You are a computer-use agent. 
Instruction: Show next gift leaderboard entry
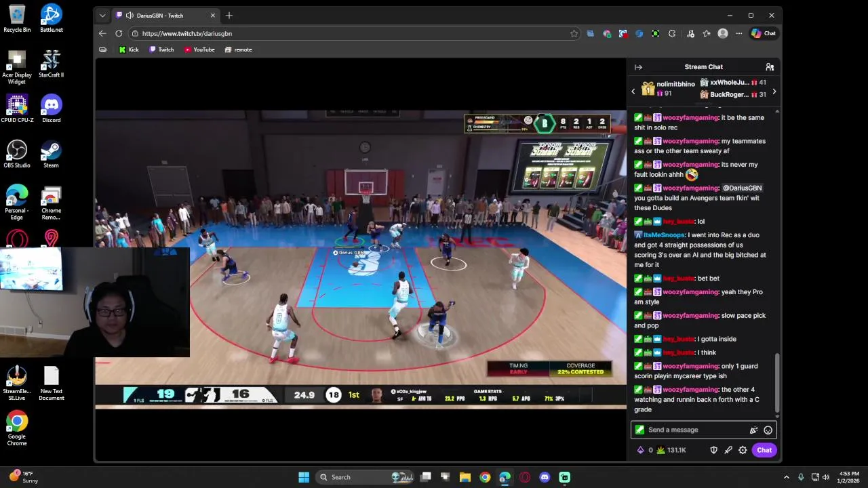pyautogui.click(x=774, y=91)
